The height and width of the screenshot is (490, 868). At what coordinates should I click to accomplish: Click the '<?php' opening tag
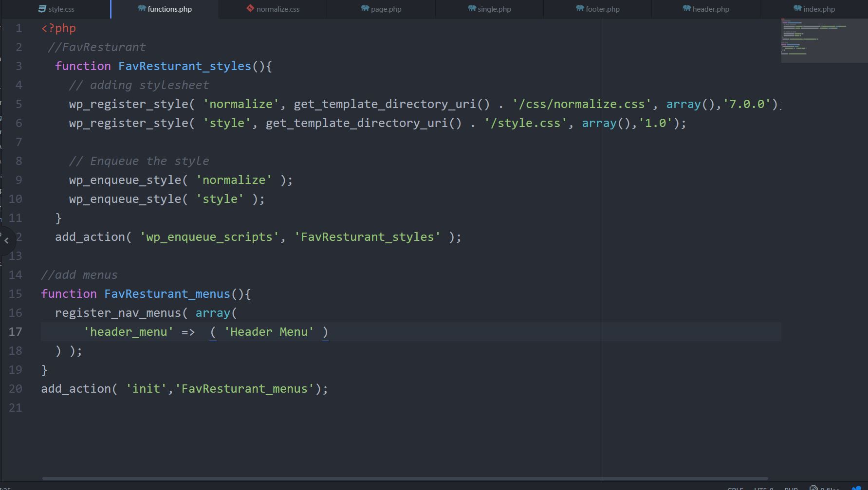point(58,28)
